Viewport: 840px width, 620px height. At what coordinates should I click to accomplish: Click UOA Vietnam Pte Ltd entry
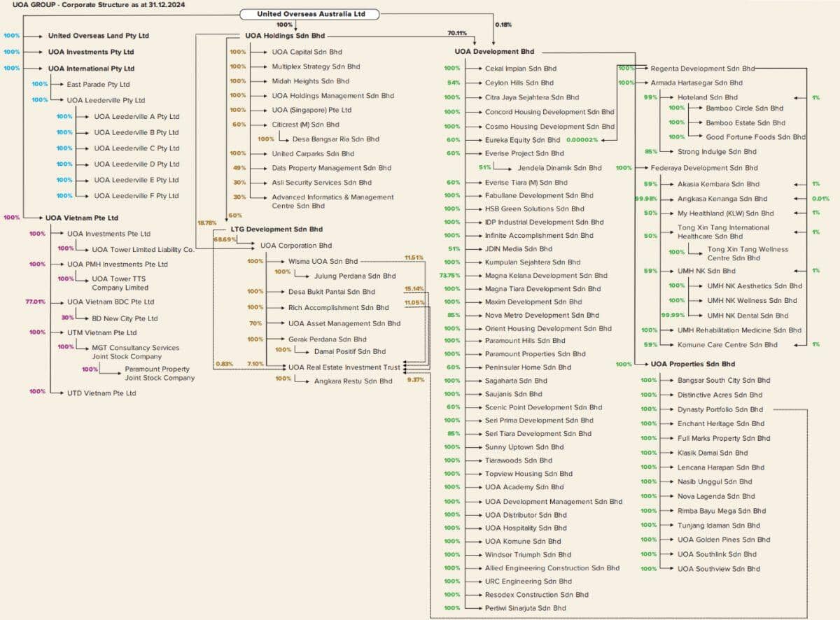pyautogui.click(x=82, y=218)
